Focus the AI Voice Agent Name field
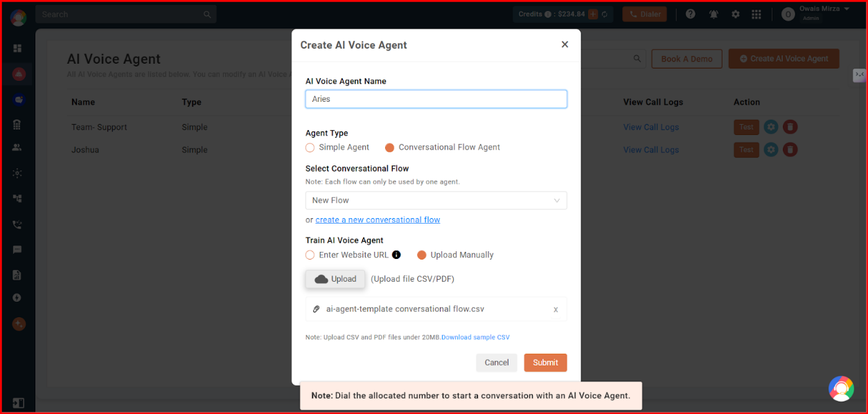 coord(436,99)
